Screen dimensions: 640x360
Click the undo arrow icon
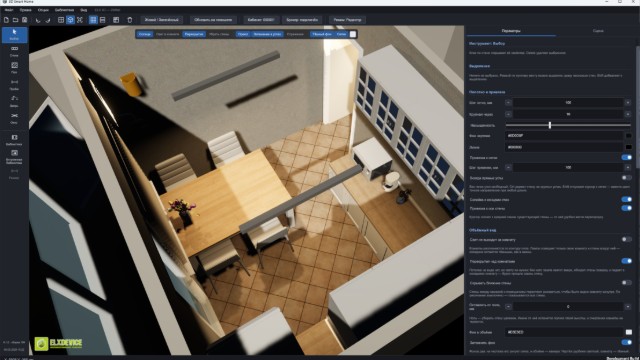tap(38, 20)
